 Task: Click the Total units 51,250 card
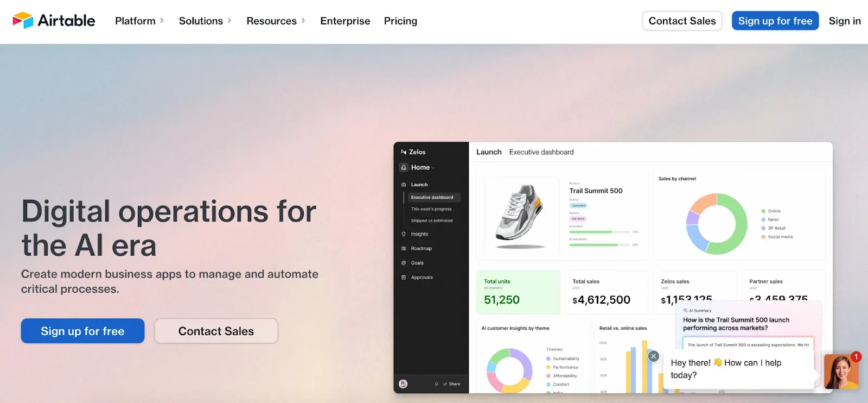pyautogui.click(x=518, y=292)
